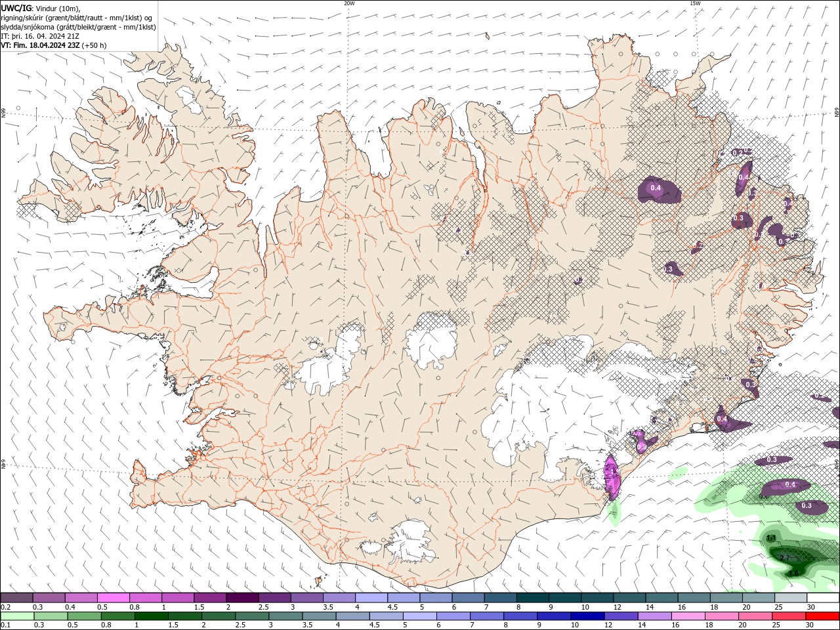The image size is (840, 630).
Task: Click the grey-blue 3.5 rain legend swatch
Action: point(319,616)
